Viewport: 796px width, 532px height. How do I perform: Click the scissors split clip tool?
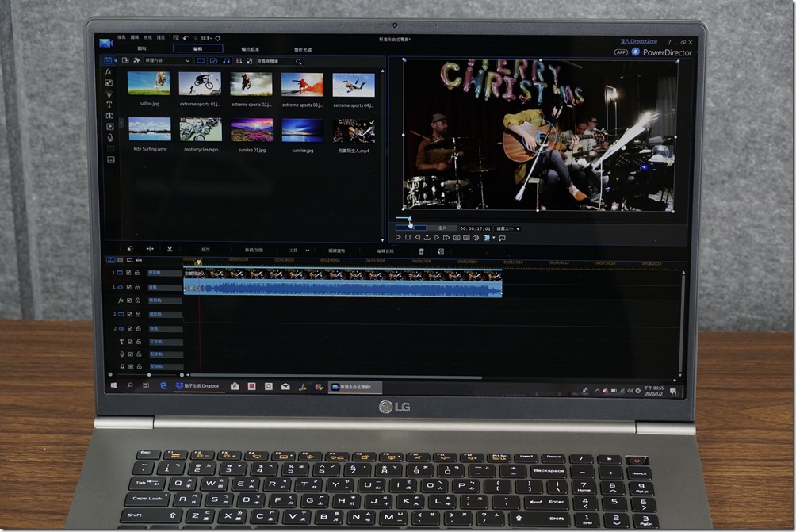pyautogui.click(x=170, y=249)
